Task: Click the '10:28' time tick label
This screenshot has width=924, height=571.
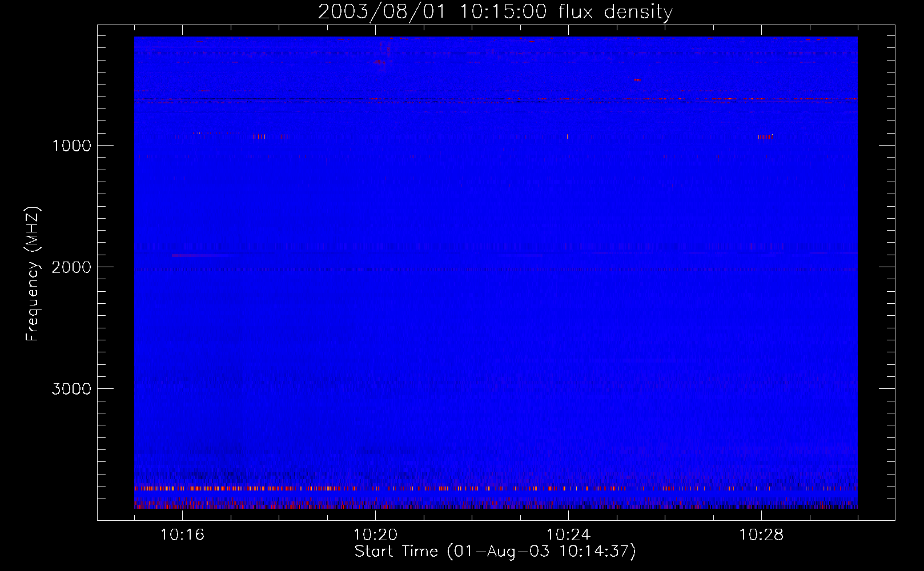Action: point(761,535)
